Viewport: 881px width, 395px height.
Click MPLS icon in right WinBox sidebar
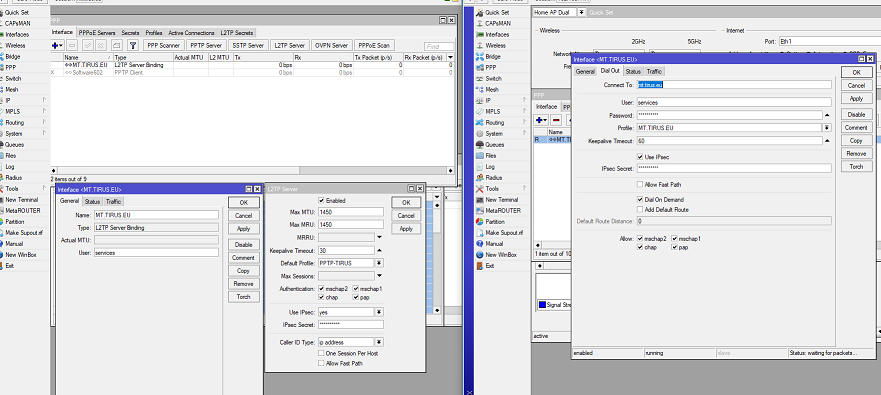pos(479,111)
